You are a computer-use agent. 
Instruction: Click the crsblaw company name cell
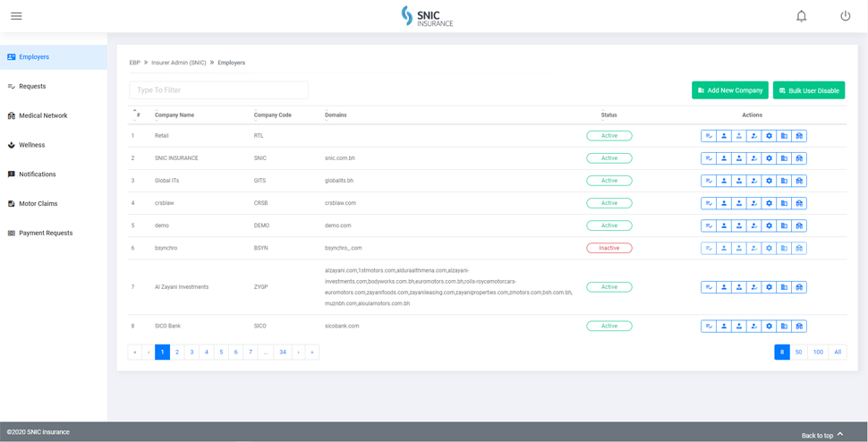tap(165, 203)
